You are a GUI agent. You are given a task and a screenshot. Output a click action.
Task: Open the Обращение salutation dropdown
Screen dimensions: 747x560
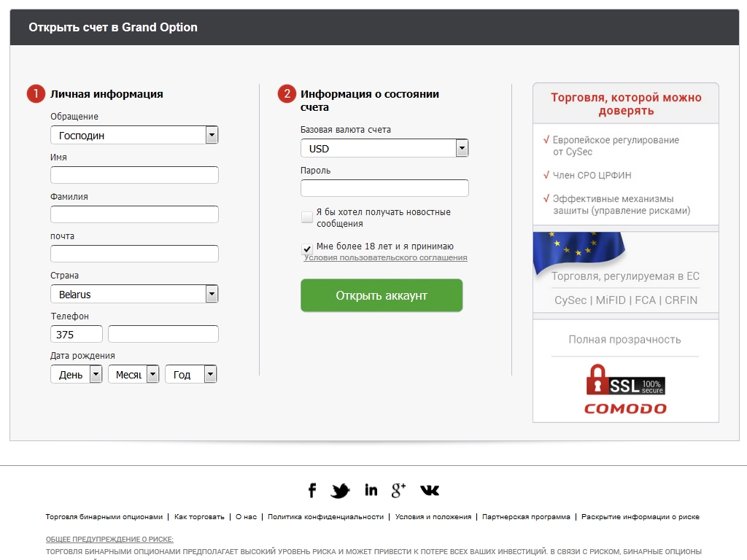point(134,135)
